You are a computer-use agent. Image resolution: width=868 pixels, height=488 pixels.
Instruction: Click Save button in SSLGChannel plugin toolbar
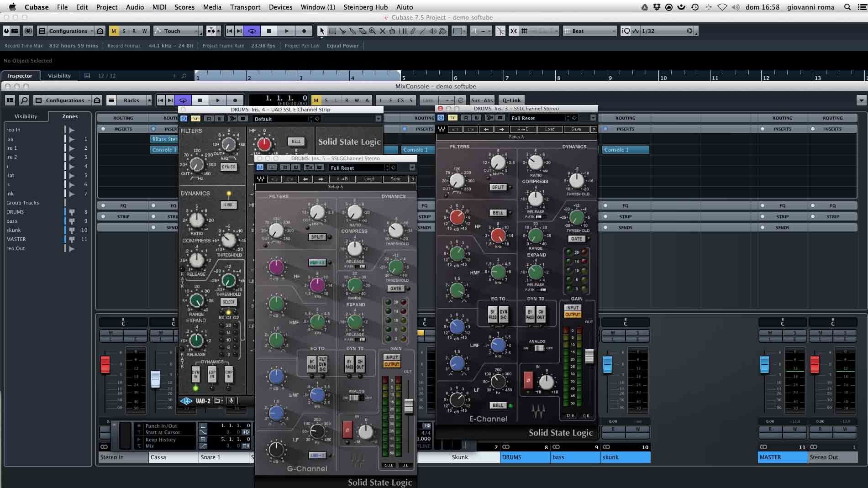tap(395, 179)
